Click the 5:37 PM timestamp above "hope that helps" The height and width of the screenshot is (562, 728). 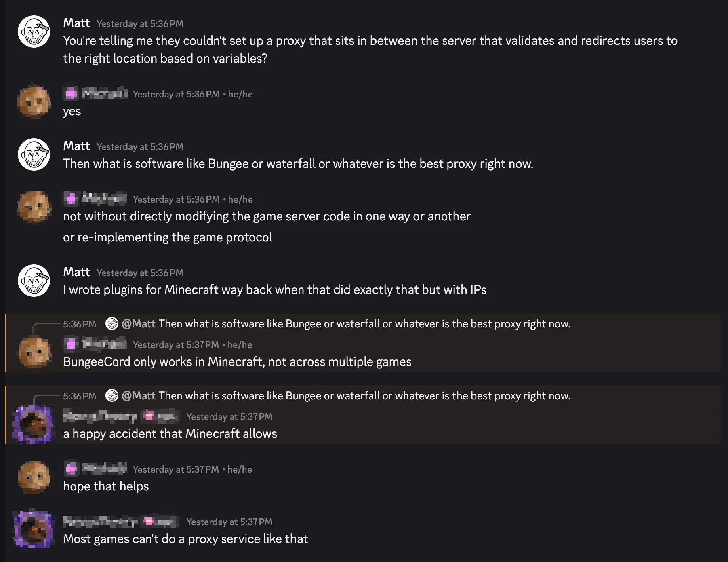(x=176, y=469)
